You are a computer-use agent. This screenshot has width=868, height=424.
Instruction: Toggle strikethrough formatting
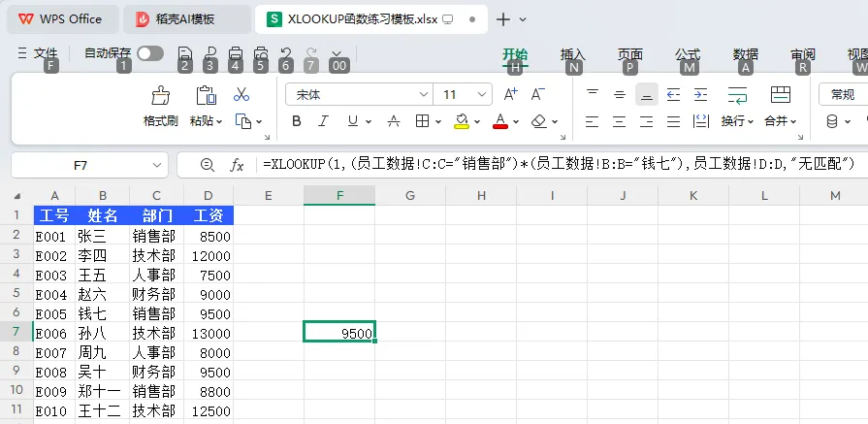tap(394, 121)
